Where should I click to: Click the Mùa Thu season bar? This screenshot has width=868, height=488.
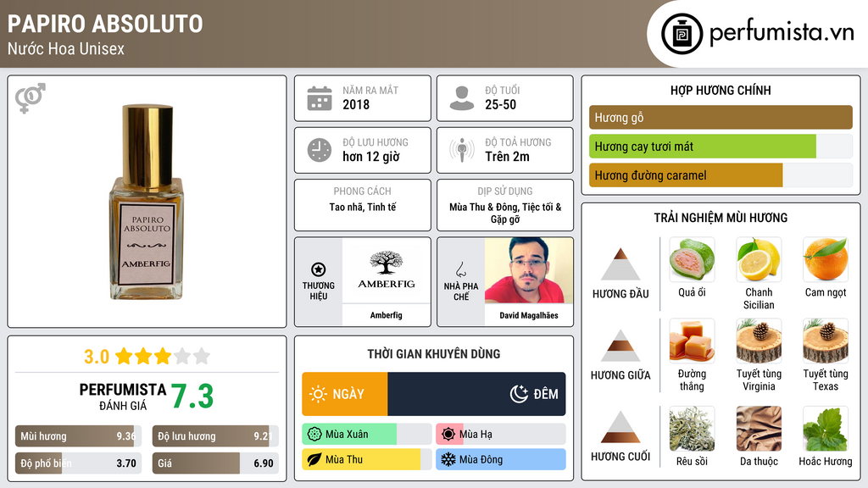tap(366, 459)
